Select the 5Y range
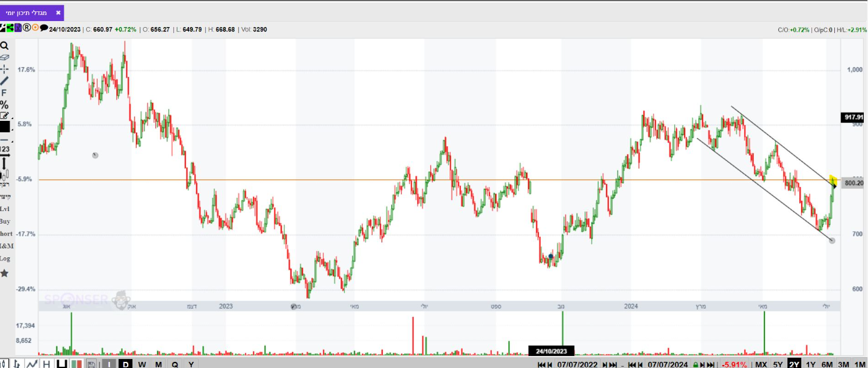Viewport: 868px width, 368px height. click(778, 364)
